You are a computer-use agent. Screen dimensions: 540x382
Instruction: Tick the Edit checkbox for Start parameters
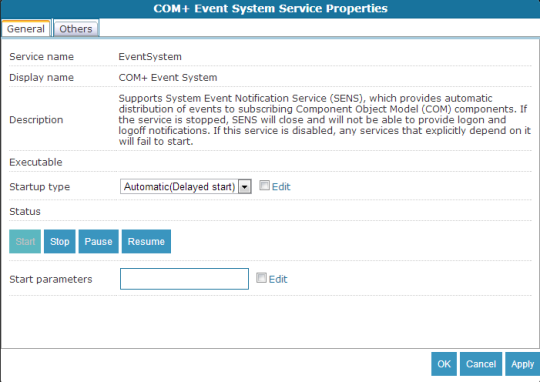pos(261,278)
